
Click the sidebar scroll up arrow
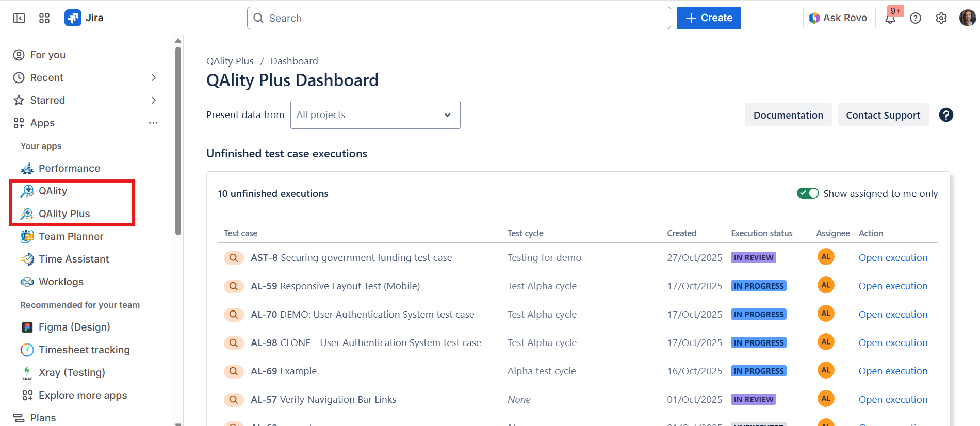(178, 41)
